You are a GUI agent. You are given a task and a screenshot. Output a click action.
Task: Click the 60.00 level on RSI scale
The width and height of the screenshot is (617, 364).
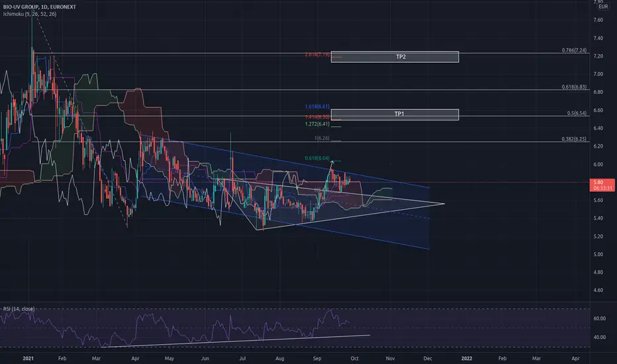pos(599,318)
